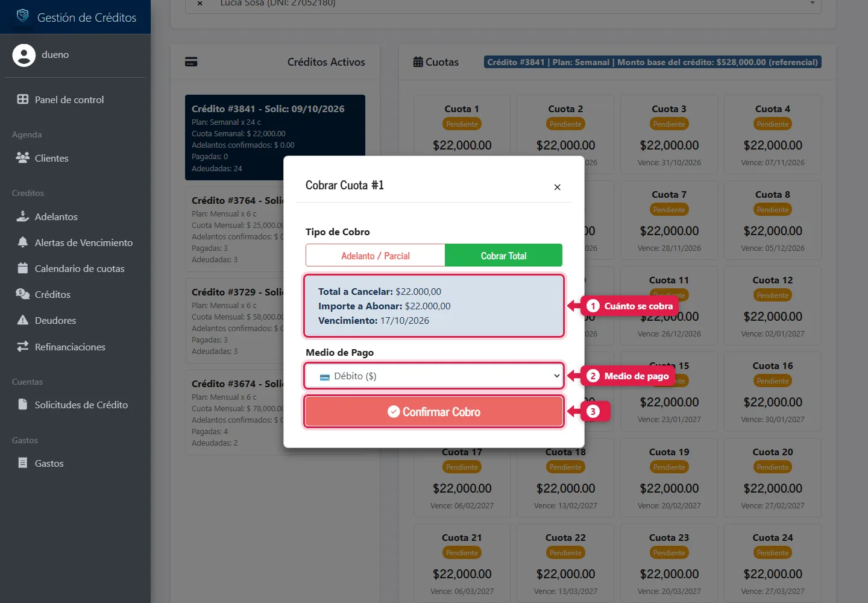
Task: Select the Adelanto / Parcial payment type
Action: tap(376, 255)
